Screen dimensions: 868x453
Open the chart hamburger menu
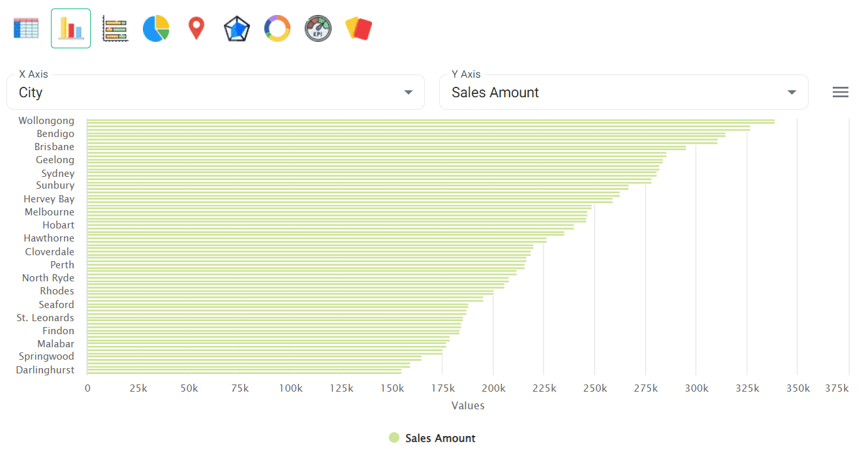pyautogui.click(x=840, y=91)
